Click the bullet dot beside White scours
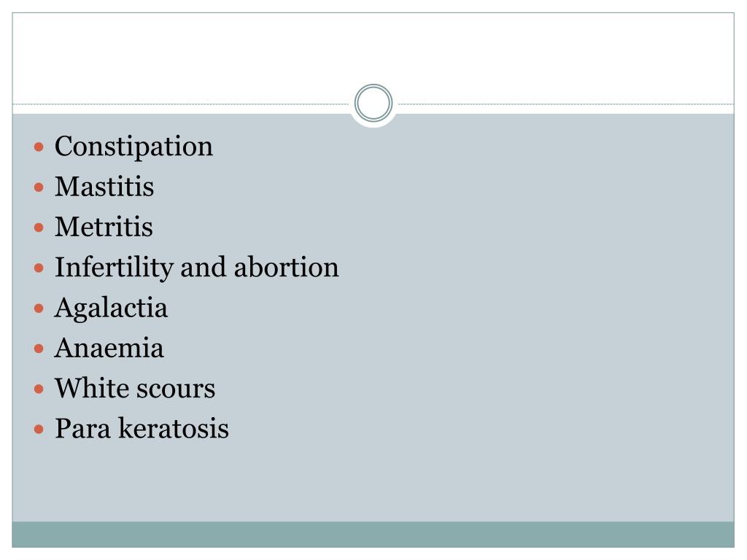The image size is (747, 560). point(39,389)
